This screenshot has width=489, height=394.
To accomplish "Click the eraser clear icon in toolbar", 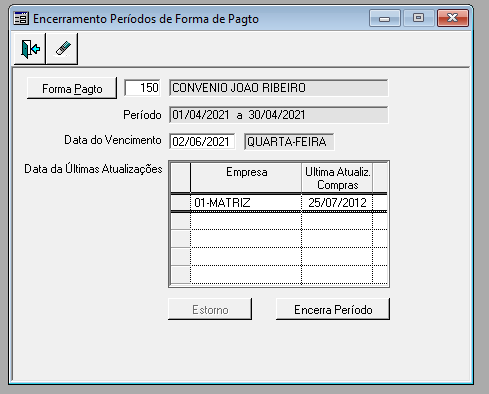I will [x=62, y=49].
